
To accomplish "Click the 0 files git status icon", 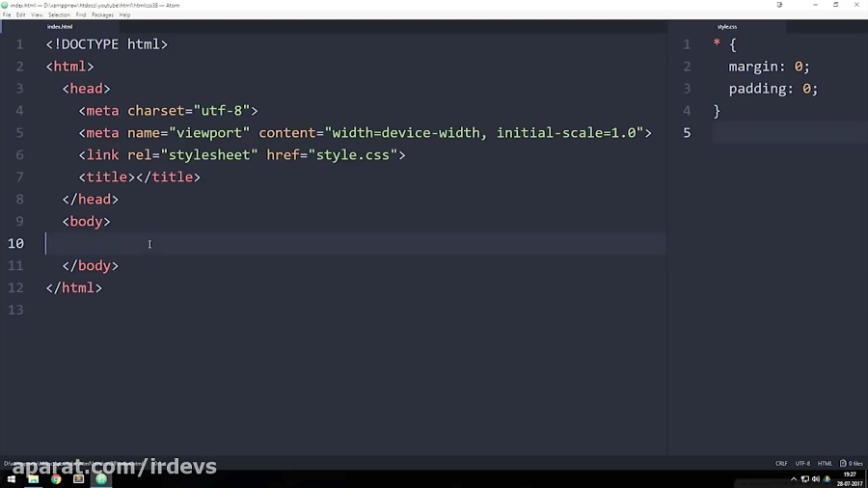I will (852, 463).
